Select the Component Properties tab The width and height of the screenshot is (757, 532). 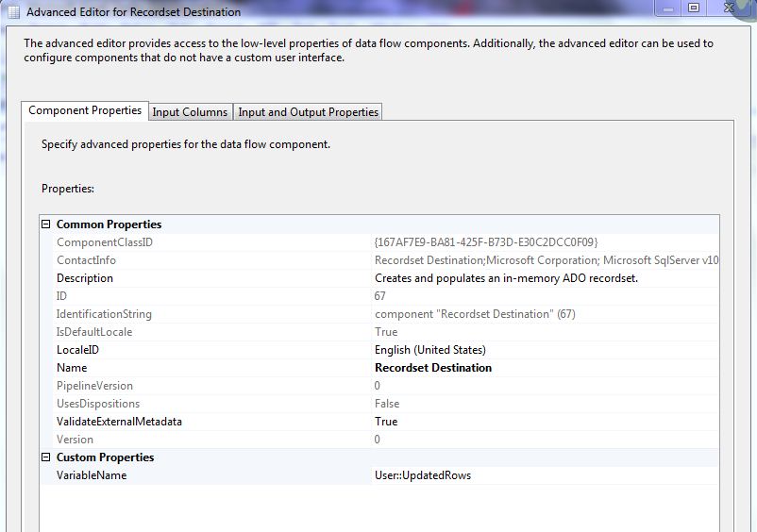click(85, 111)
